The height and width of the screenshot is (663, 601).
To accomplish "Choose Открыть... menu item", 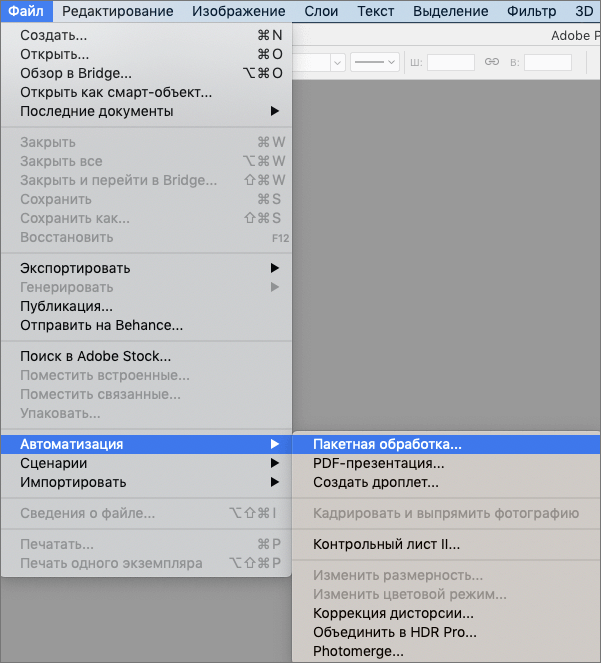I will [x=146, y=54].
